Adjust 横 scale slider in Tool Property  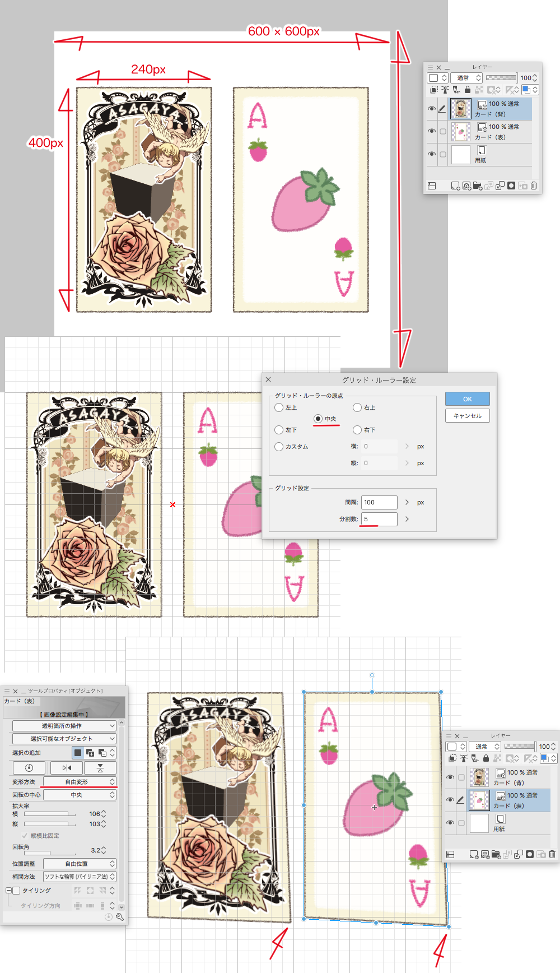coord(49,814)
